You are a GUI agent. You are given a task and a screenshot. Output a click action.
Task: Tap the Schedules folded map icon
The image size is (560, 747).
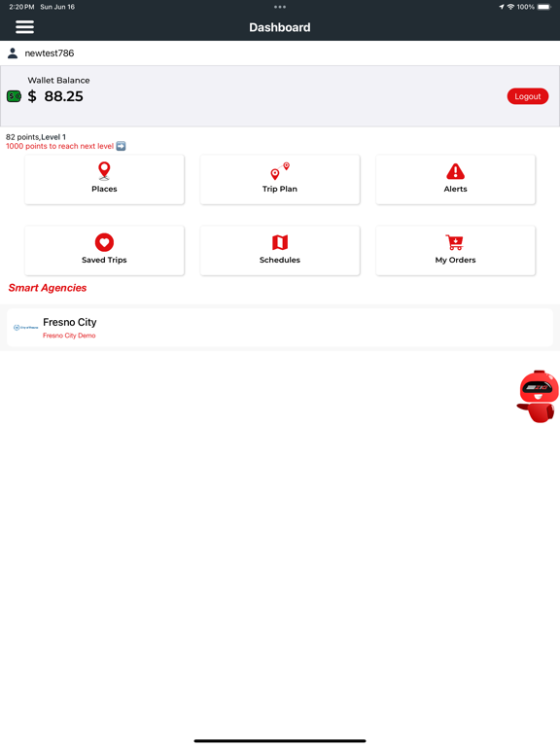tap(280, 242)
